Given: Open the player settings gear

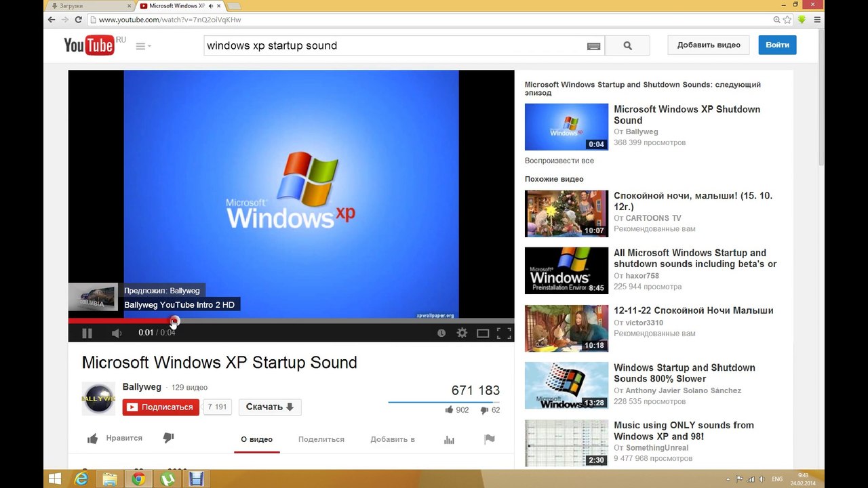Looking at the screenshot, I should (x=462, y=333).
